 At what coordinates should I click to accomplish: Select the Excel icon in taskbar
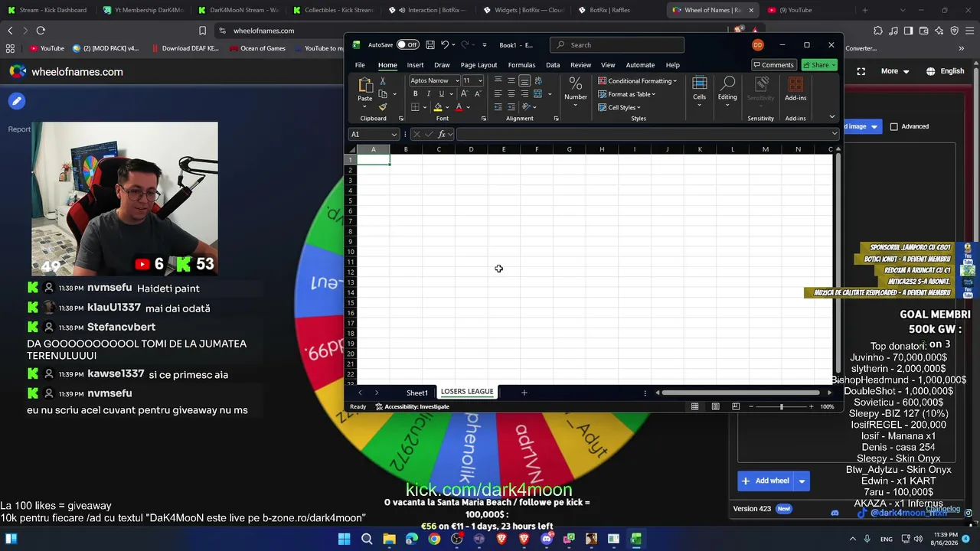(636, 539)
